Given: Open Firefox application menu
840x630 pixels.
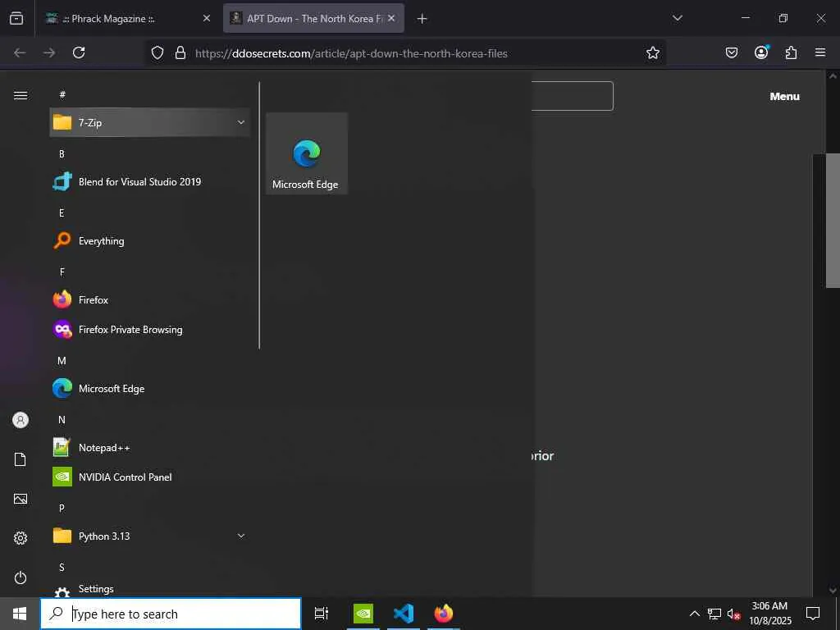Looking at the screenshot, I should point(820,52).
